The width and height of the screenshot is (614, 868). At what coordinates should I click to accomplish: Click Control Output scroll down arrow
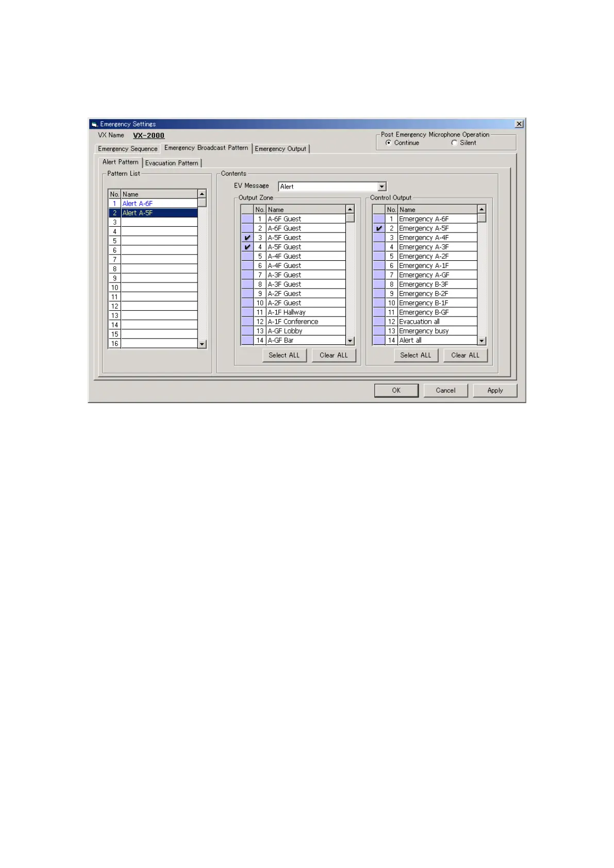click(x=482, y=341)
